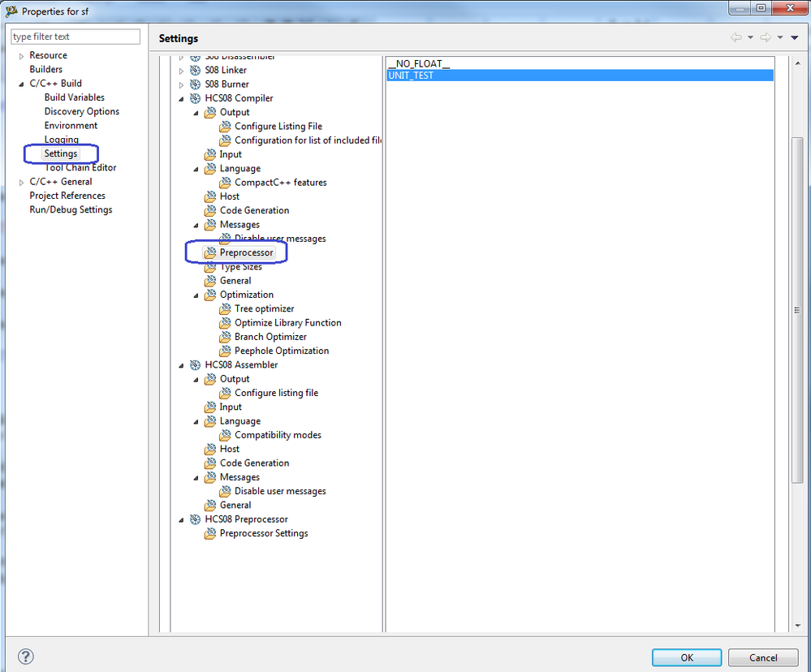Select the Environment item

tap(71, 125)
